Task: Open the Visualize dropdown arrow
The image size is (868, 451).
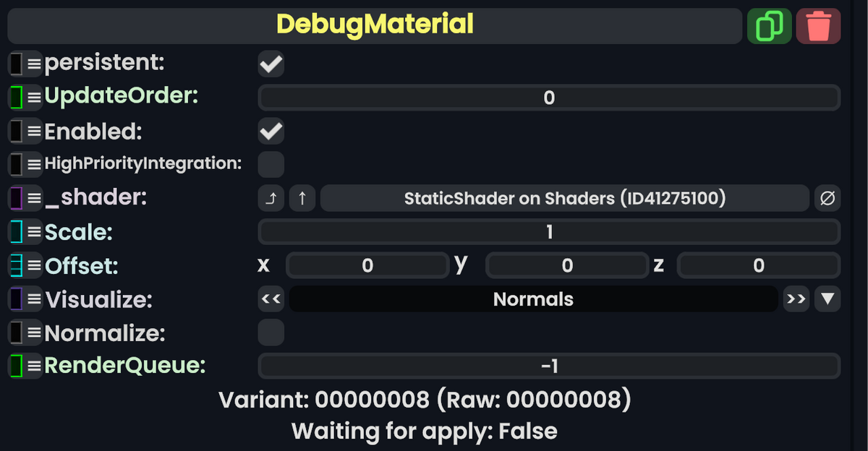Action: [827, 299]
